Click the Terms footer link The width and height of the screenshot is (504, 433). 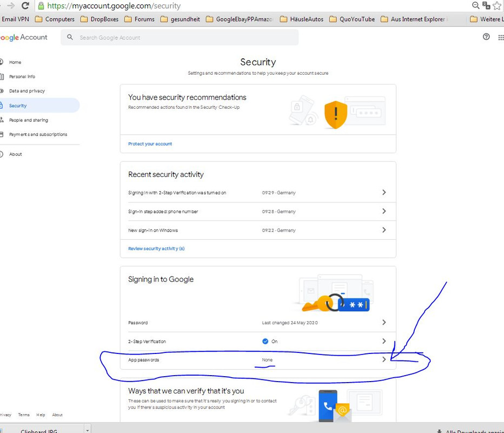coord(24,415)
